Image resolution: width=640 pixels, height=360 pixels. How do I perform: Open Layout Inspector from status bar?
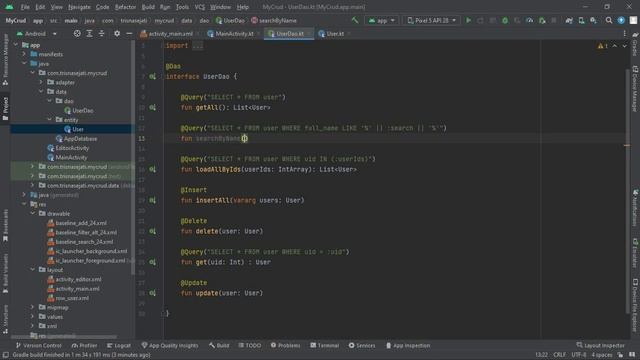tap(600, 345)
